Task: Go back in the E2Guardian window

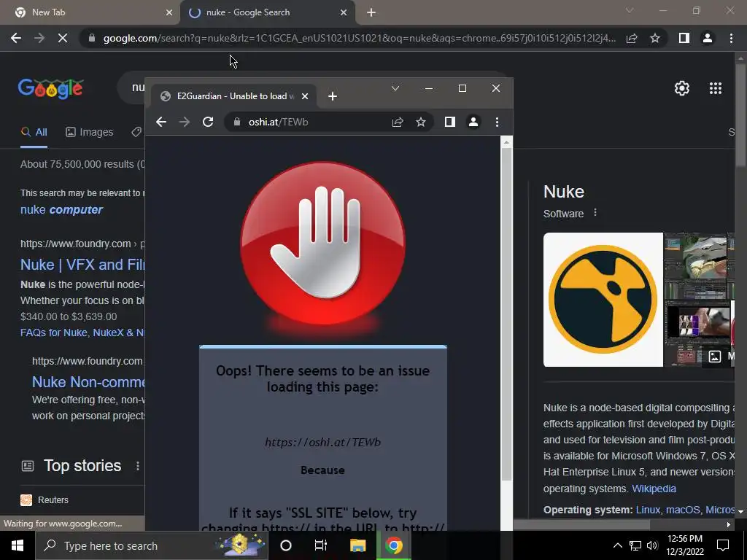Action: pyautogui.click(x=161, y=122)
